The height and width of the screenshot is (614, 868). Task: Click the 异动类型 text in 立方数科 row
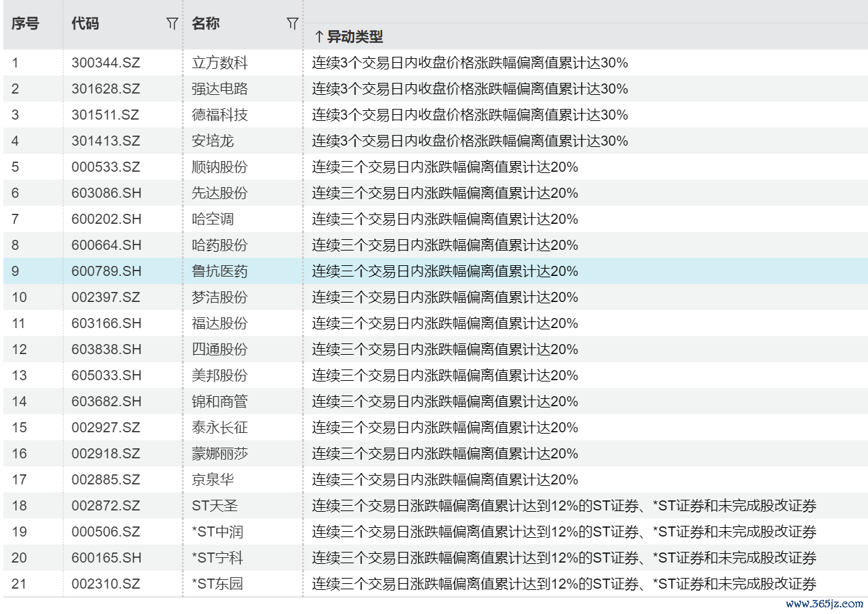tap(470, 63)
